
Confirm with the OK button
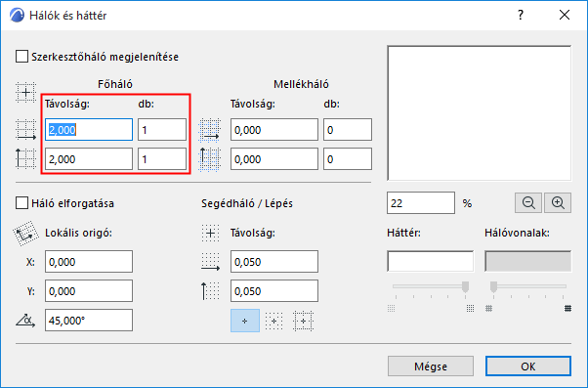pyautogui.click(x=528, y=366)
